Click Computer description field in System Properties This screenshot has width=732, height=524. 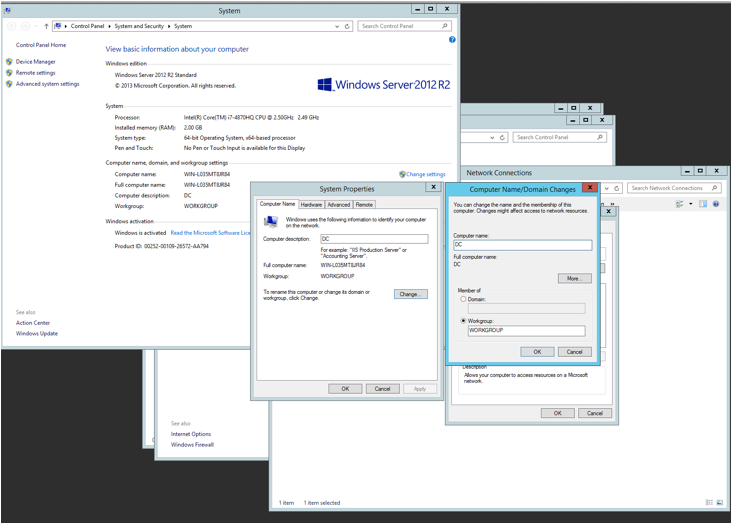click(x=374, y=239)
